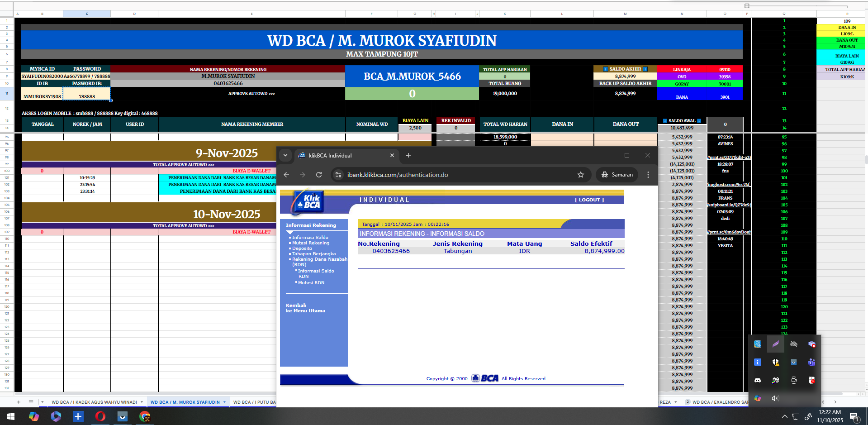Open the Deposito menu entry
Screen dimensions: 868x425
(302, 248)
